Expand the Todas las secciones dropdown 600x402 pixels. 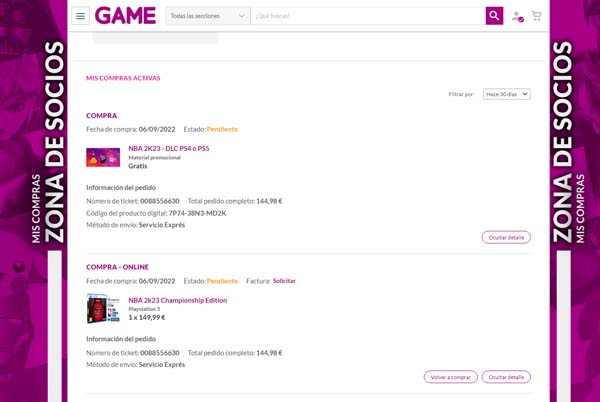[208, 16]
